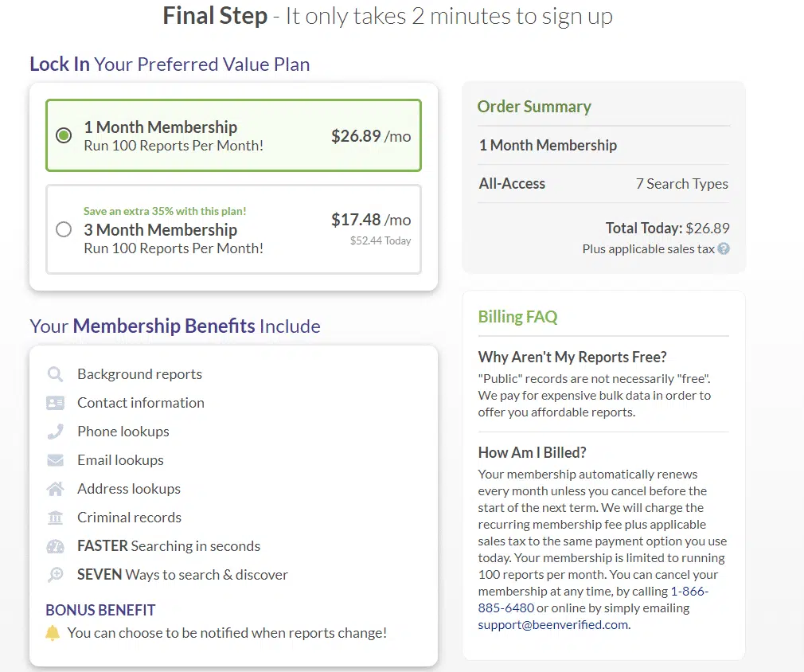This screenshot has height=672, width=804.
Task: Click the yellow notification bell icon
Action: (x=53, y=633)
